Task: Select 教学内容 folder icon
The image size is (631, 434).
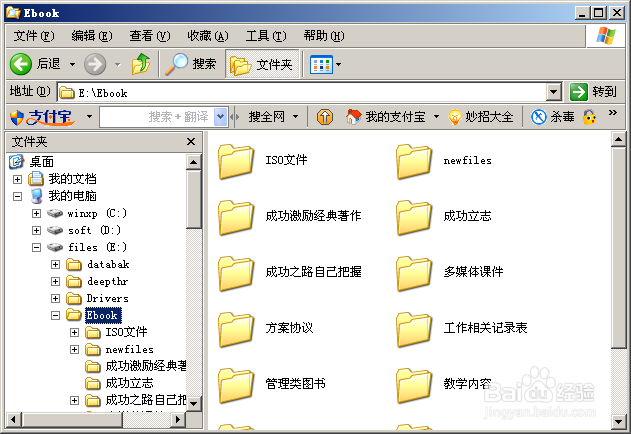Action: click(x=414, y=385)
